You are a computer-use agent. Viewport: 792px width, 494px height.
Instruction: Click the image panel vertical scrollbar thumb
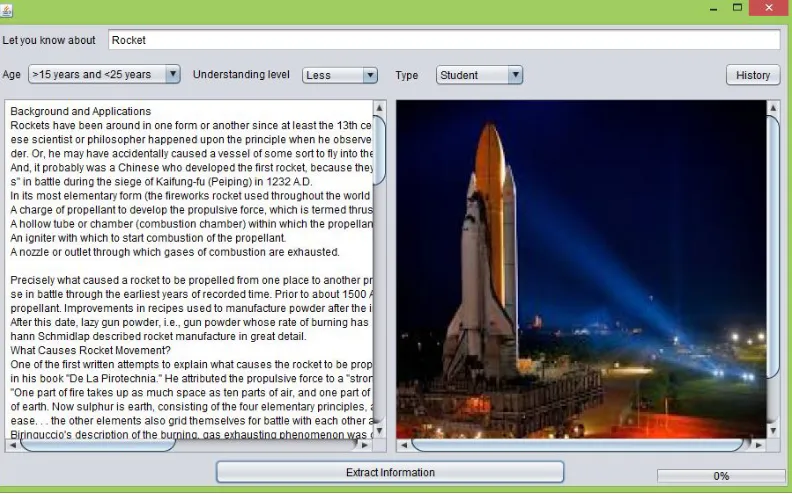click(773, 246)
